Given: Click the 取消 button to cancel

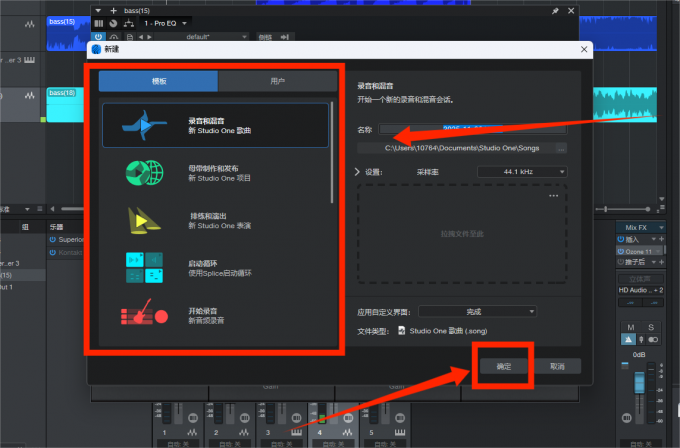Looking at the screenshot, I should (557, 367).
